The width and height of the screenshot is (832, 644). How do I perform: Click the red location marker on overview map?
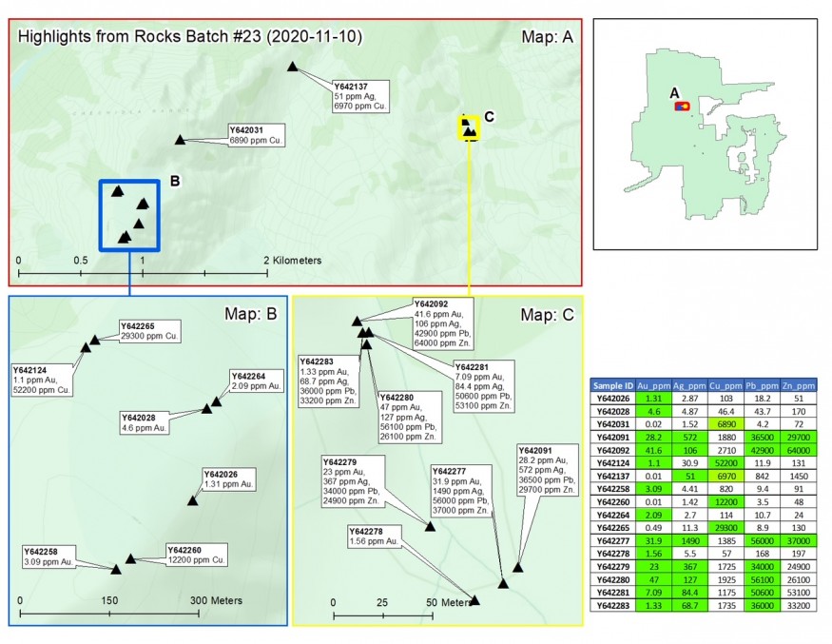(x=682, y=107)
